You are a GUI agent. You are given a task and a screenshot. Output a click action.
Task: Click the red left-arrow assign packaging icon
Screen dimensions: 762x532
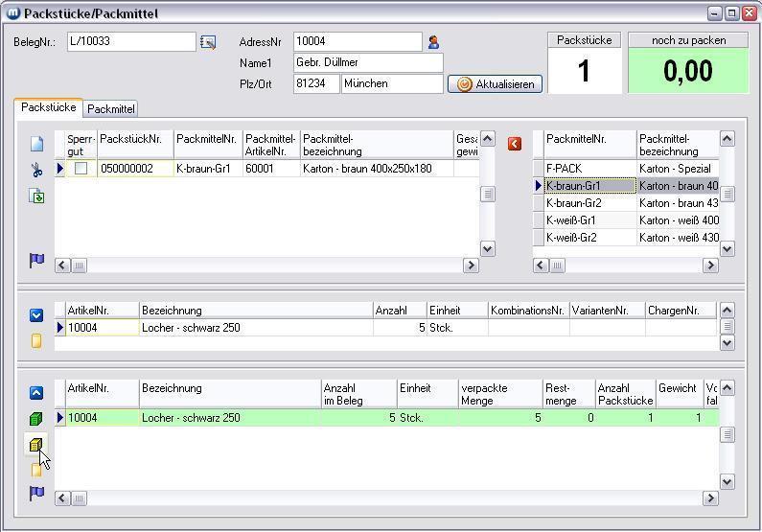point(515,143)
